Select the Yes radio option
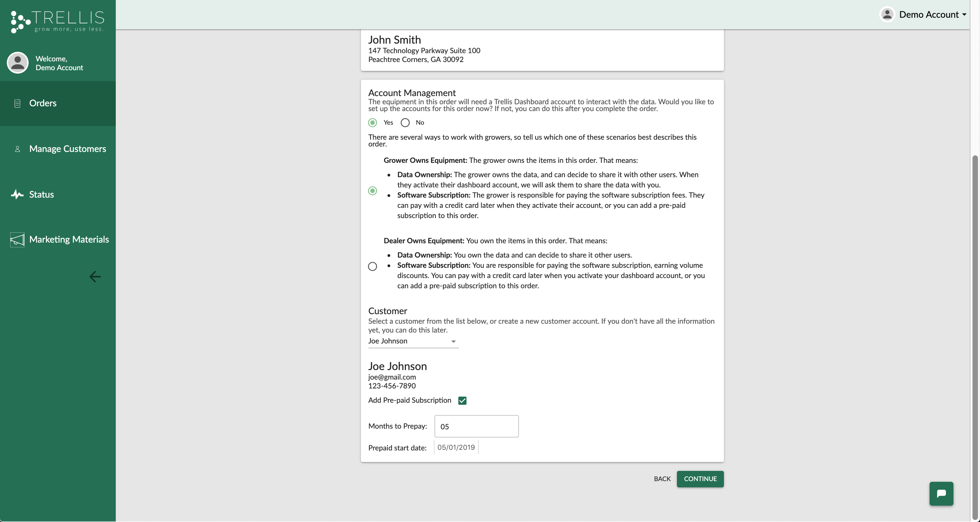Viewport: 980px width, 522px height. tap(373, 123)
